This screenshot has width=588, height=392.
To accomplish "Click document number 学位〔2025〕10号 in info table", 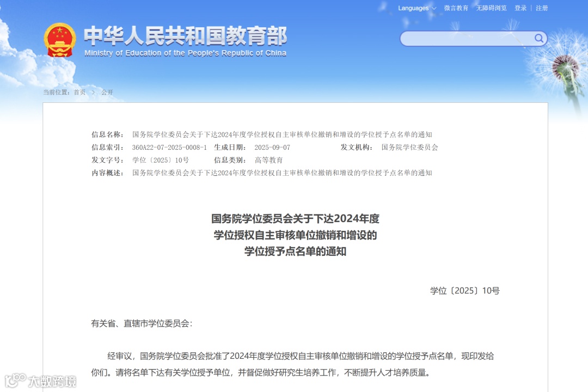I will [161, 160].
